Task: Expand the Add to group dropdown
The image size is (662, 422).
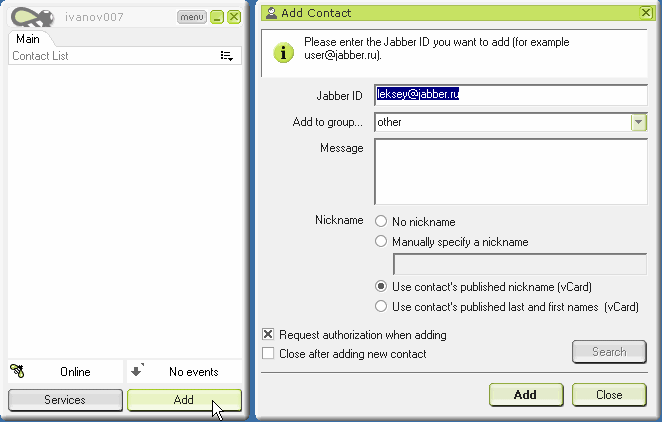Action: tap(638, 122)
